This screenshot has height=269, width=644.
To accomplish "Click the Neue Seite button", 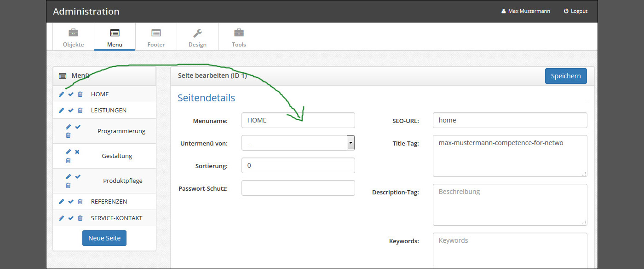I will click(x=104, y=238).
